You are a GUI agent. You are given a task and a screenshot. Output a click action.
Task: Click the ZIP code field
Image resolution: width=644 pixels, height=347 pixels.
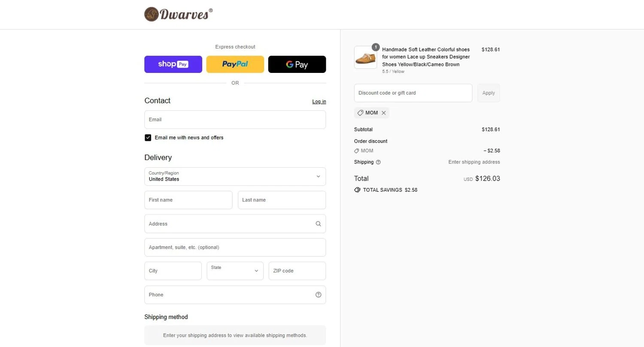[x=297, y=271]
